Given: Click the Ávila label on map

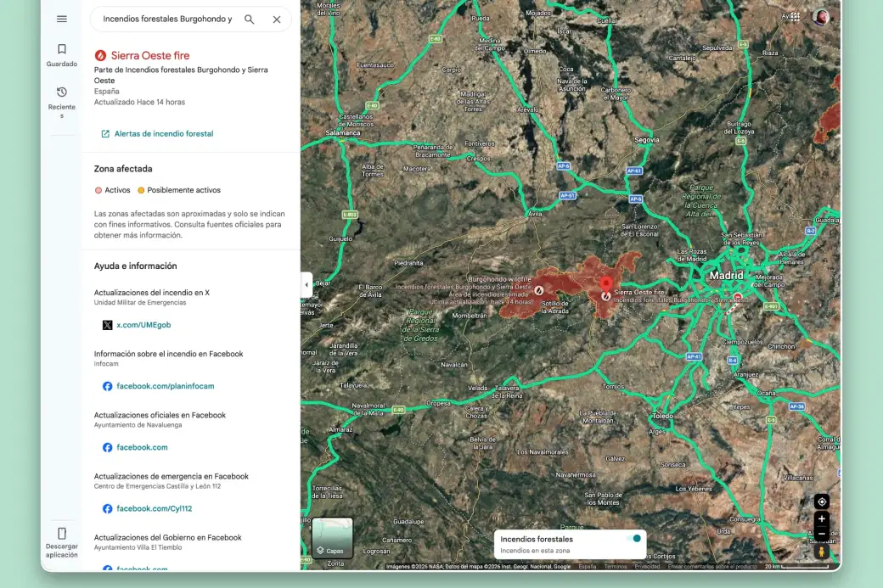Looking at the screenshot, I should [x=535, y=213].
